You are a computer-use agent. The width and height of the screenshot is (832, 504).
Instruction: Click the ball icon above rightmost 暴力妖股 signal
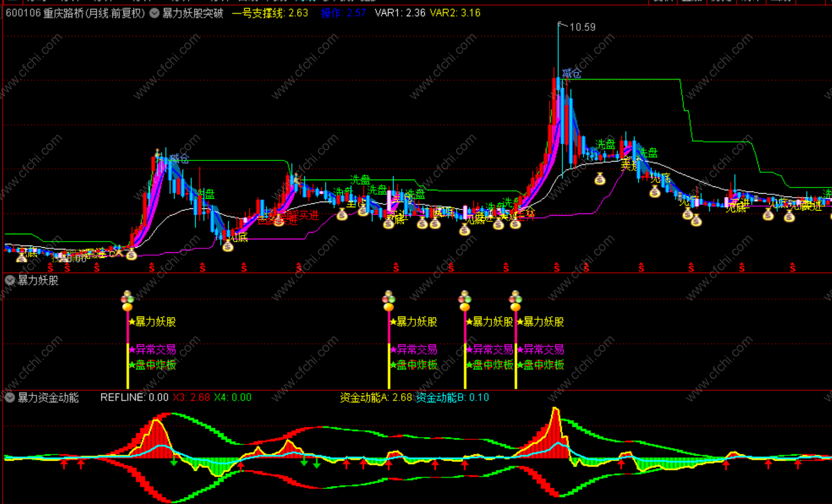(515, 301)
